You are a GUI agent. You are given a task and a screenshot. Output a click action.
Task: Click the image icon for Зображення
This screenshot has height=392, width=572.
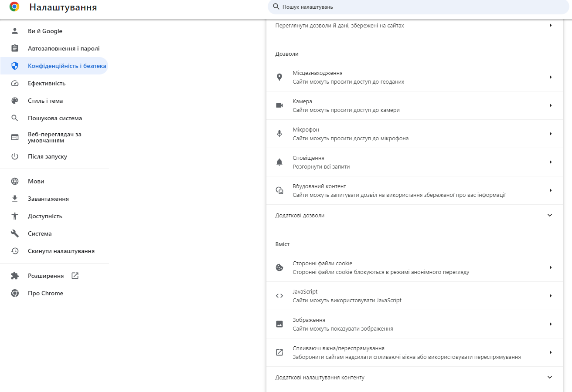(x=279, y=324)
